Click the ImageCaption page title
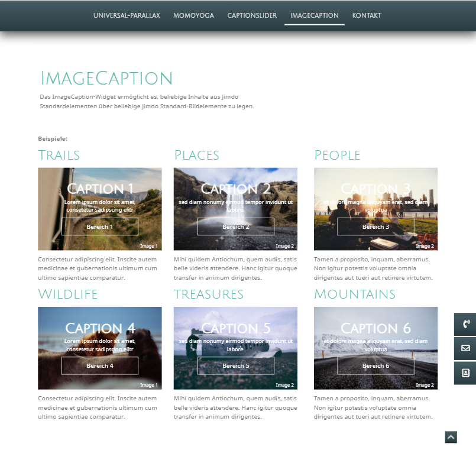The image size is (476, 476). click(x=107, y=77)
